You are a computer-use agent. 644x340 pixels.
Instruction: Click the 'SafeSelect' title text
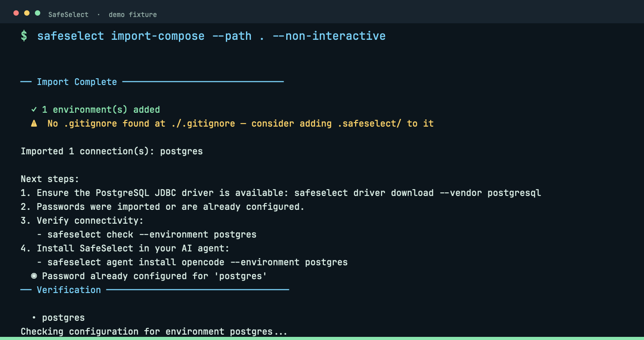point(68,14)
